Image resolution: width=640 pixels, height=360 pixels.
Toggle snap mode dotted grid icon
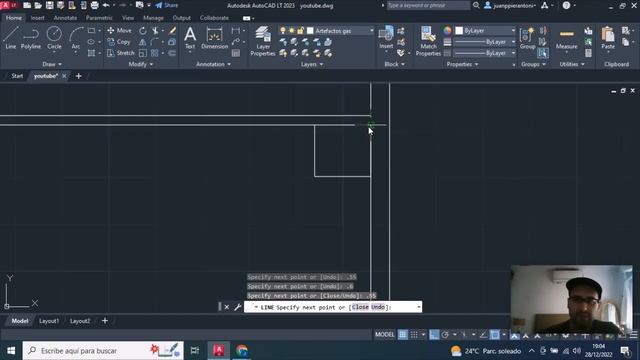[x=414, y=335]
